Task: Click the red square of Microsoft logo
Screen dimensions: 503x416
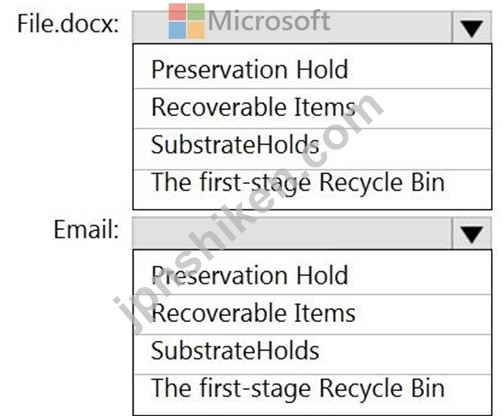Action: 177,12
